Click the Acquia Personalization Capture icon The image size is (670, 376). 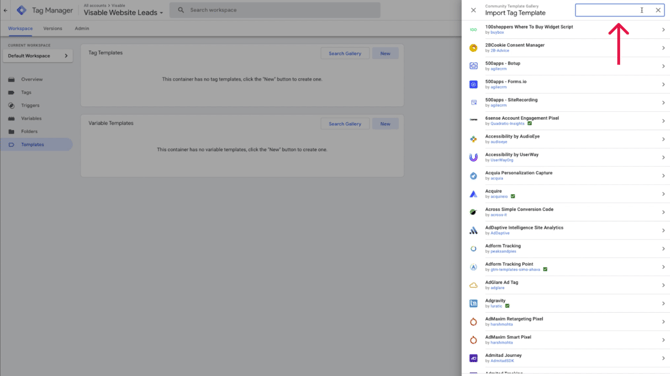(x=473, y=176)
